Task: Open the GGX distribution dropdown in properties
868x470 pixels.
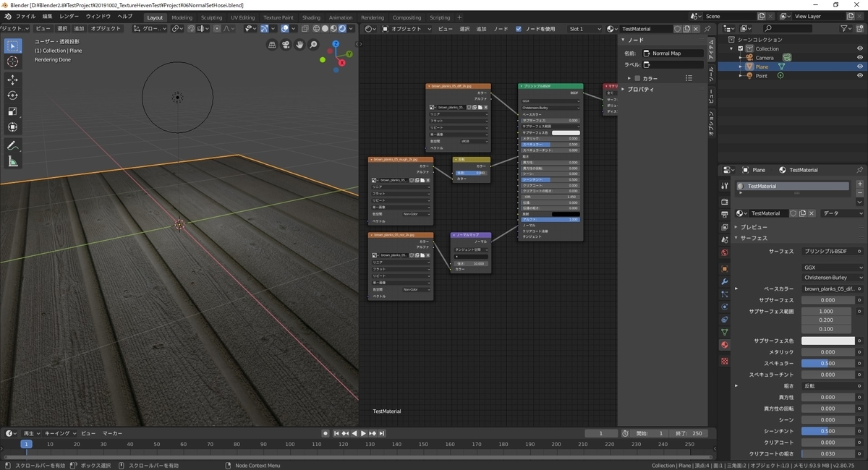Action: [833, 267]
